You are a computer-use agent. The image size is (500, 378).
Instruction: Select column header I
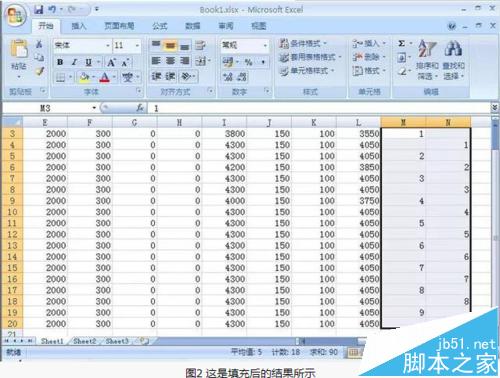pos(224,123)
